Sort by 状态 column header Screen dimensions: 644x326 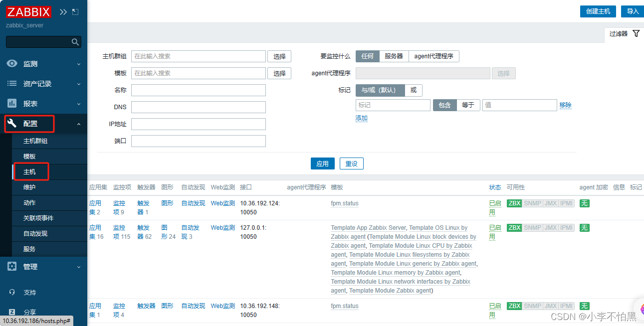point(495,187)
